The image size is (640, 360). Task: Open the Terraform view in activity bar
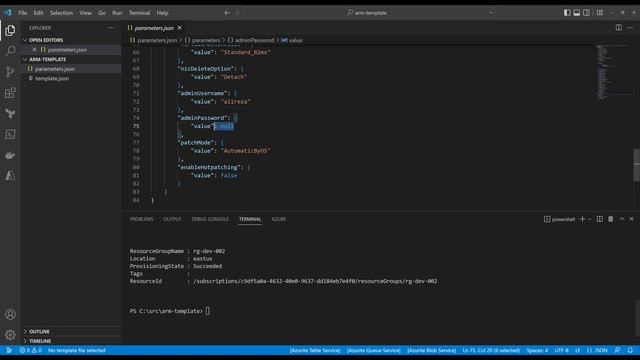[10, 113]
